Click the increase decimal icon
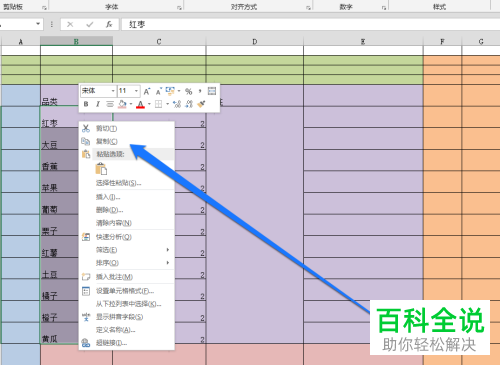500x365 pixels. (177, 104)
